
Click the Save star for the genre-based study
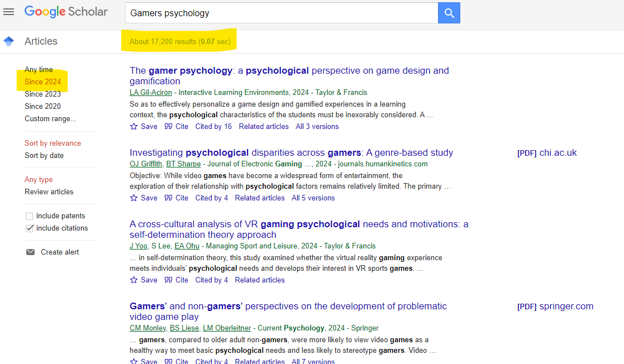(x=134, y=198)
